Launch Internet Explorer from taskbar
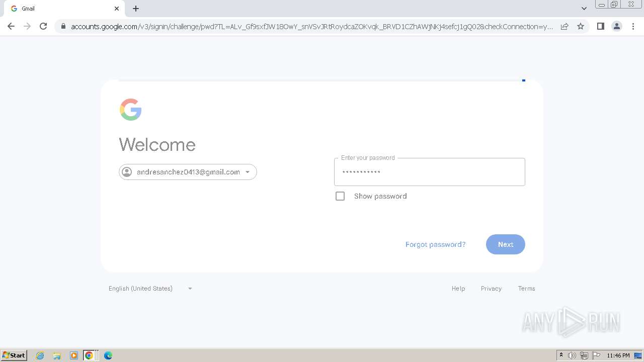644x362 pixels. [40, 355]
